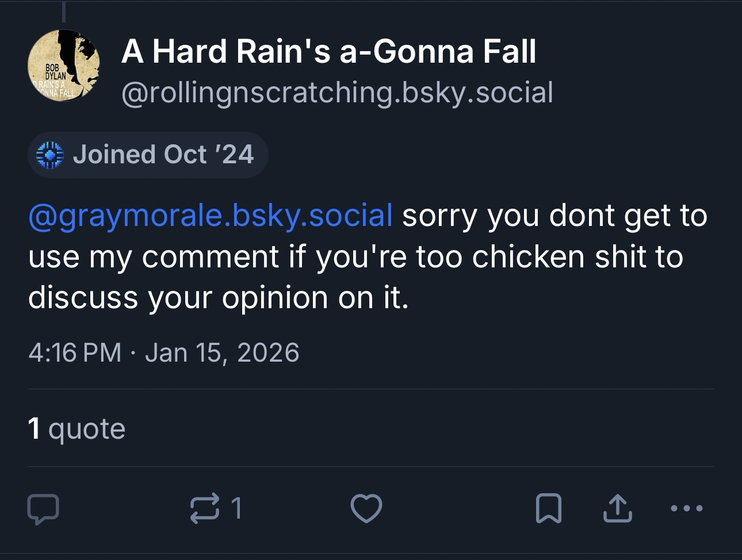The image size is (742, 560).
Task: View the 1 quote list
Action: [x=77, y=428]
